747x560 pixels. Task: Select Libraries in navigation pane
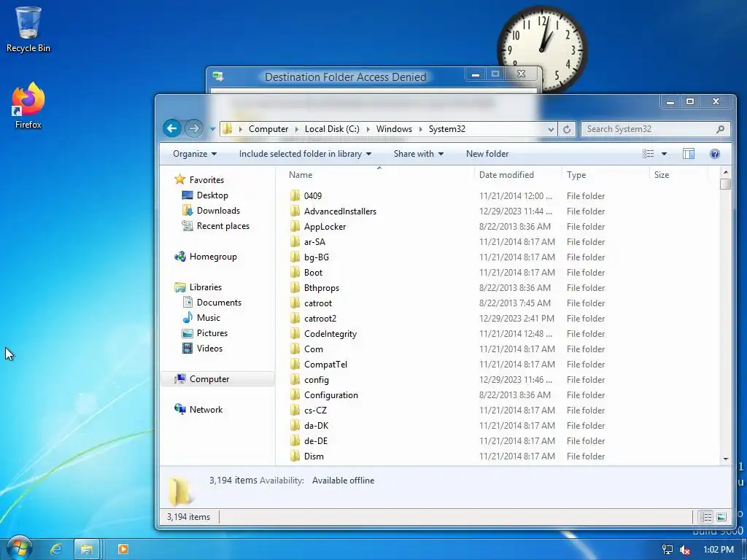point(198,287)
